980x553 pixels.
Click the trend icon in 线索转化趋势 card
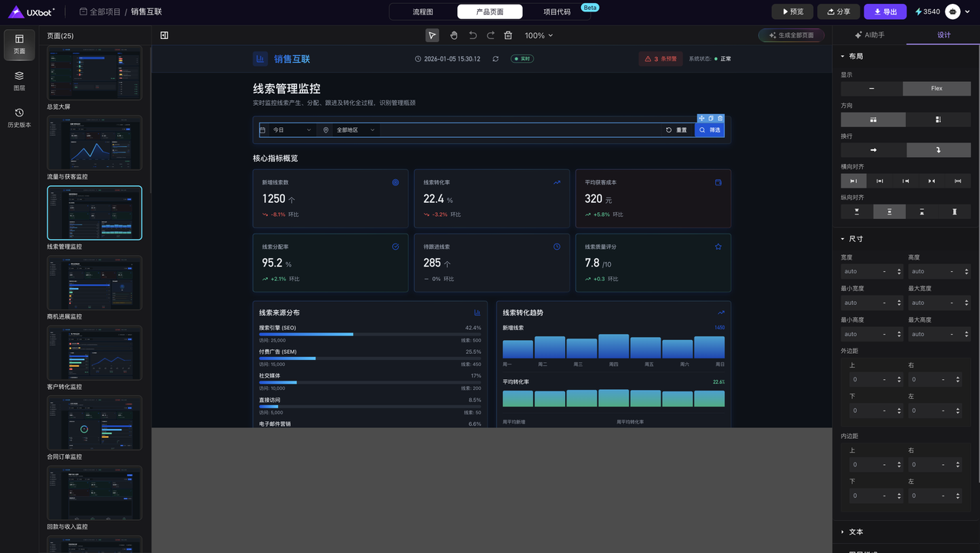[721, 312]
